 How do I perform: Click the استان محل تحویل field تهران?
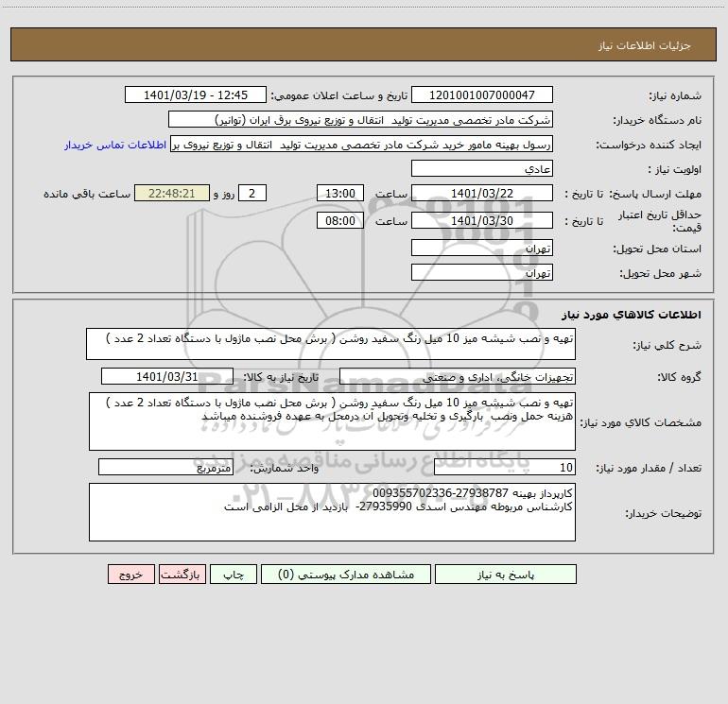pos(482,248)
